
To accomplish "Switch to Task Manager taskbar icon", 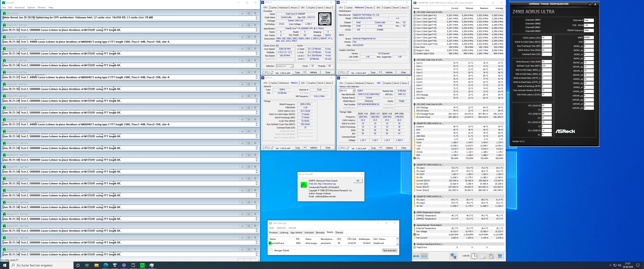I will [x=151, y=265].
